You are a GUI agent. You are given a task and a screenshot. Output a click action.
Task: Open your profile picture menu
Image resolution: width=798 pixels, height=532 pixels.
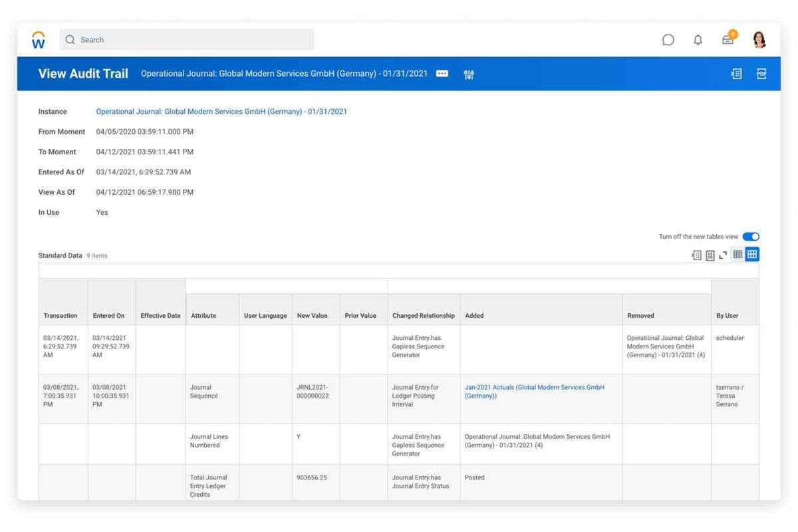[759, 39]
